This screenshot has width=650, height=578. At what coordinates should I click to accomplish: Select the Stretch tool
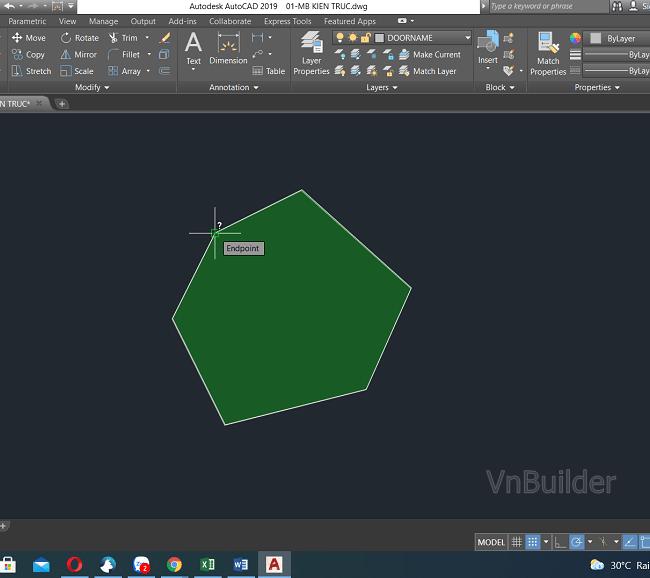[x=31, y=71]
